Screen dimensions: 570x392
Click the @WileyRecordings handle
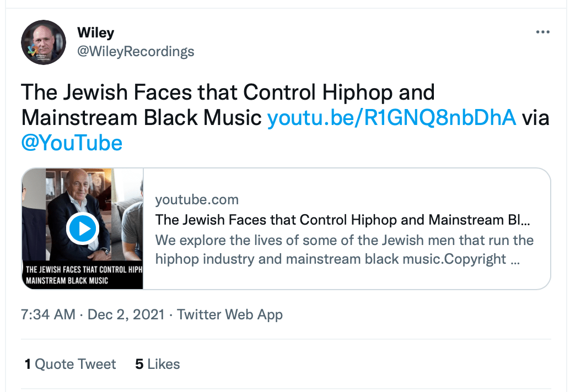pyautogui.click(x=136, y=52)
